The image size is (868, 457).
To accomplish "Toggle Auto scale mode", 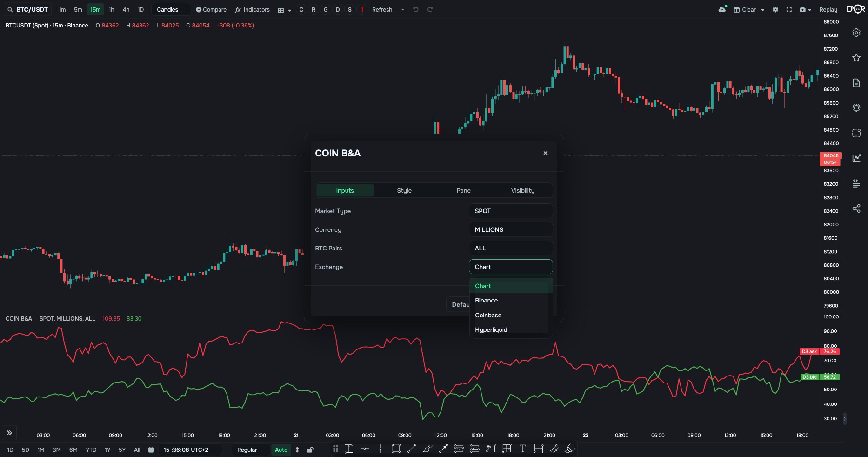I will coord(281,450).
